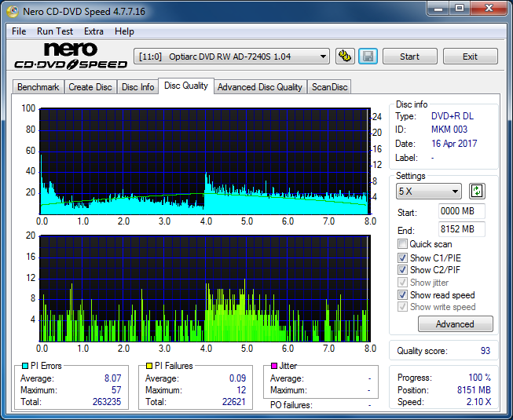Click PI Errors total value 263235
The width and height of the screenshot is (513, 420).
click(x=107, y=401)
